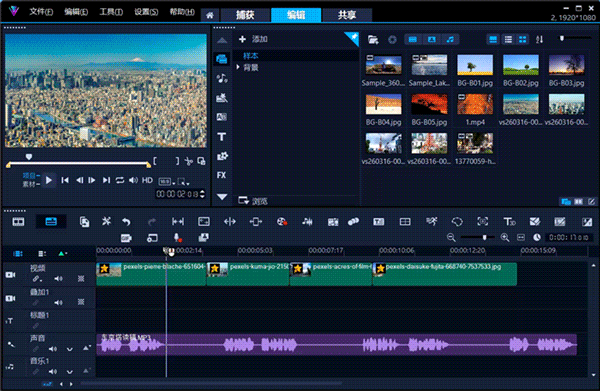
Task: Go to the home tab icon
Action: pyautogui.click(x=210, y=15)
